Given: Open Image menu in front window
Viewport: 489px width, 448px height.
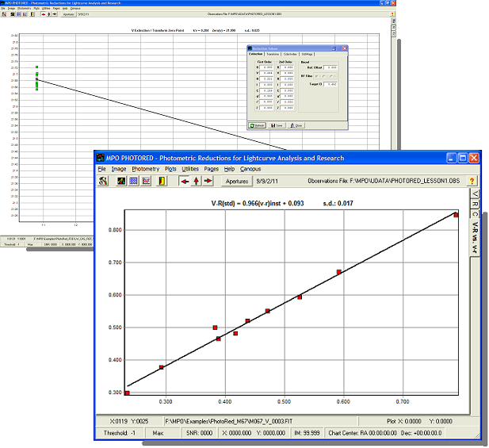Looking at the screenshot, I should [x=119, y=169].
